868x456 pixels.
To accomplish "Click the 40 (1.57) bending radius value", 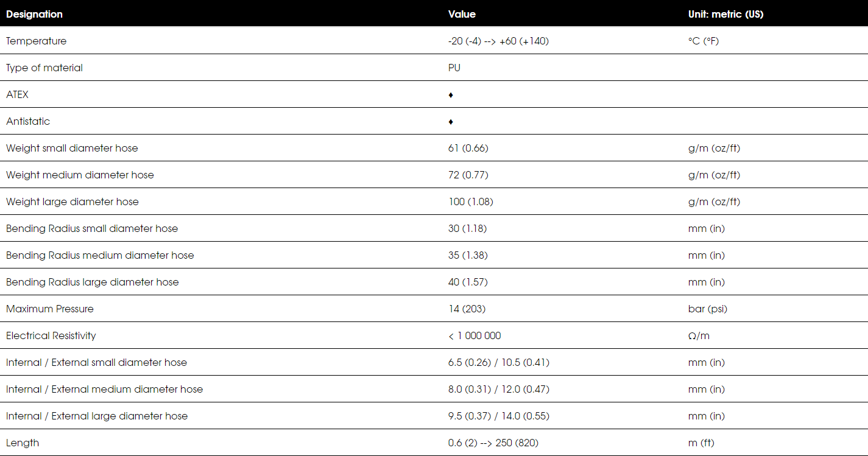I will [x=468, y=282].
